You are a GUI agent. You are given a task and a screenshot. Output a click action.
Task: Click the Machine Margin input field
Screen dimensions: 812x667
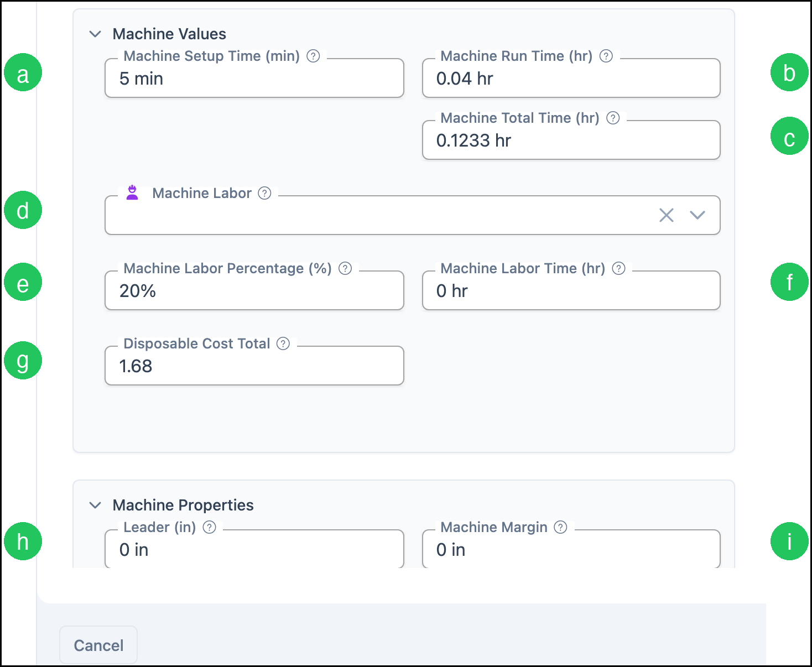tap(571, 549)
